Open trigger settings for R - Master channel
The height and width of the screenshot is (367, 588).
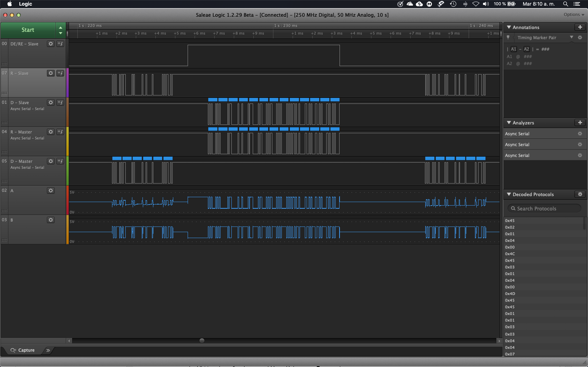[x=60, y=132]
